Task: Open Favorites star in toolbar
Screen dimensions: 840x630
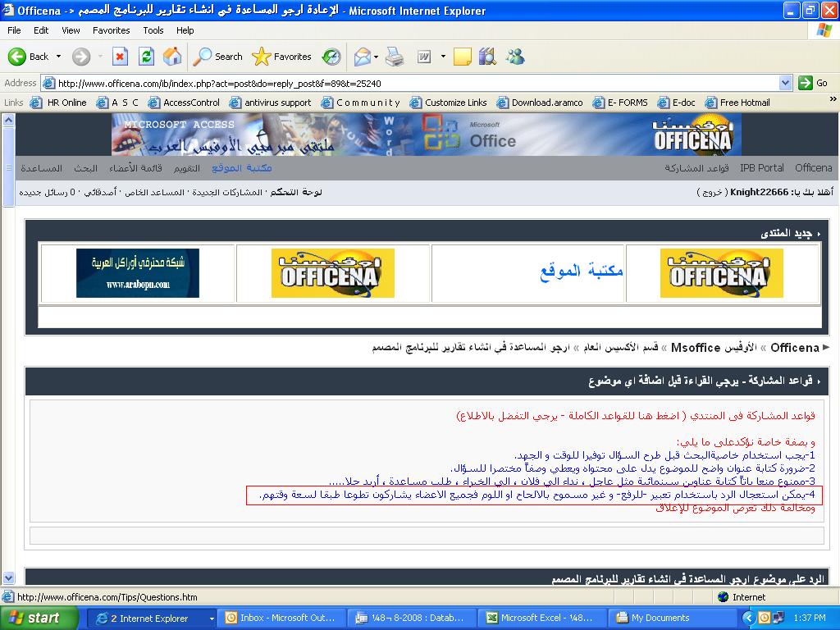Action: tap(281, 57)
